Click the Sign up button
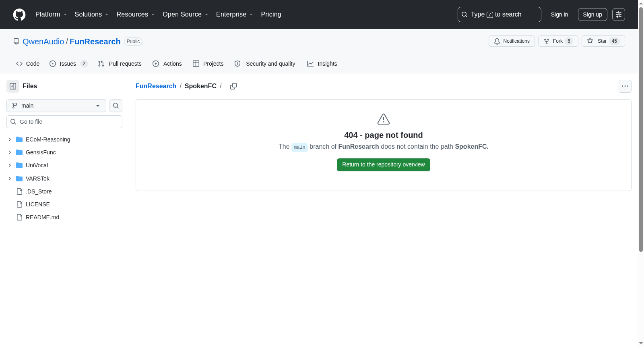 tap(592, 15)
